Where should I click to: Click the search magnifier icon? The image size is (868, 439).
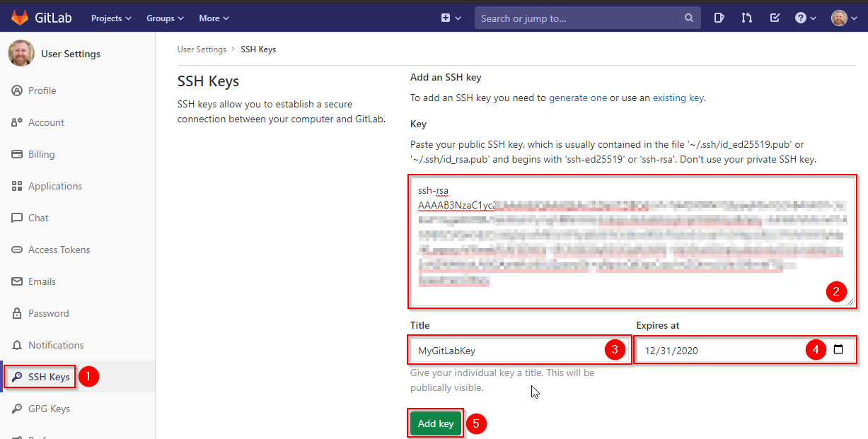[689, 18]
